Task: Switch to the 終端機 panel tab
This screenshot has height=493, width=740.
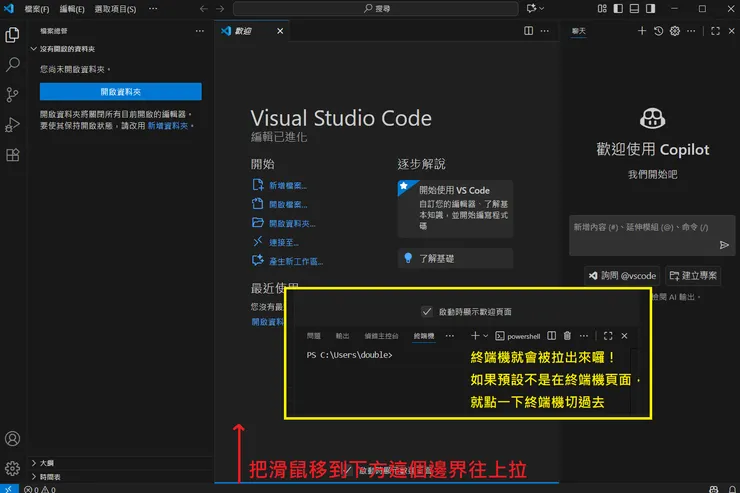Action: coord(424,336)
